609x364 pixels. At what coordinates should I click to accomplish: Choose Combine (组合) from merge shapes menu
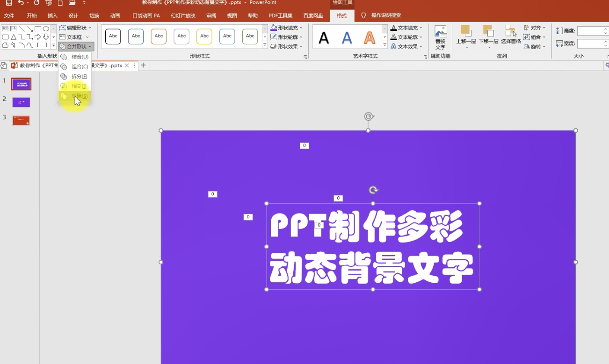pos(75,67)
